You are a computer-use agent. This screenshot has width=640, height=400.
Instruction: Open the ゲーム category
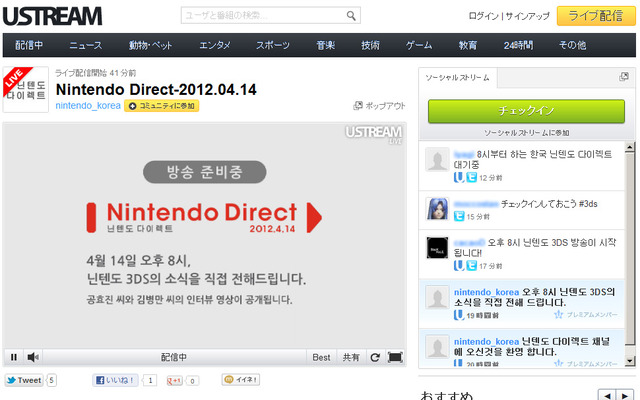[x=419, y=45]
